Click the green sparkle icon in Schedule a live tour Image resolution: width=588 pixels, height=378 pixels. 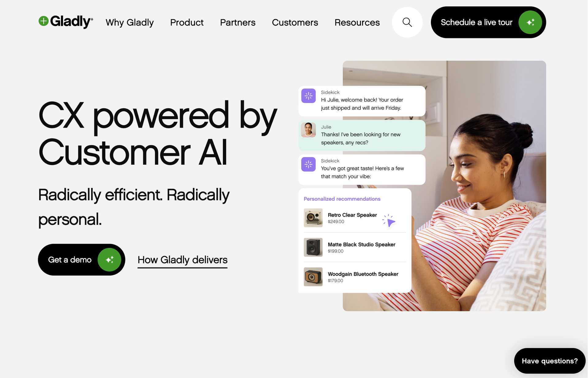(x=530, y=22)
